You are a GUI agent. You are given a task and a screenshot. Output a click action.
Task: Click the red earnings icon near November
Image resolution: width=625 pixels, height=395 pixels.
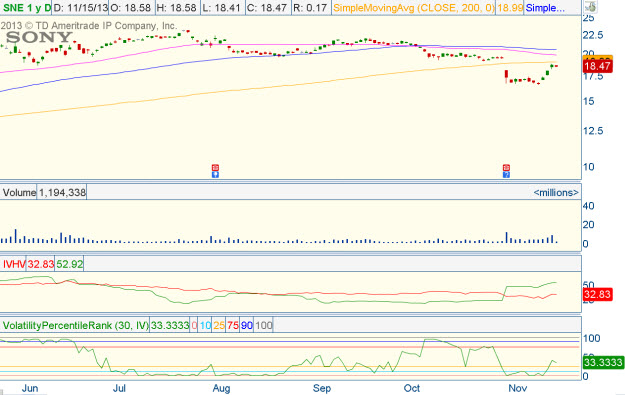point(506,167)
